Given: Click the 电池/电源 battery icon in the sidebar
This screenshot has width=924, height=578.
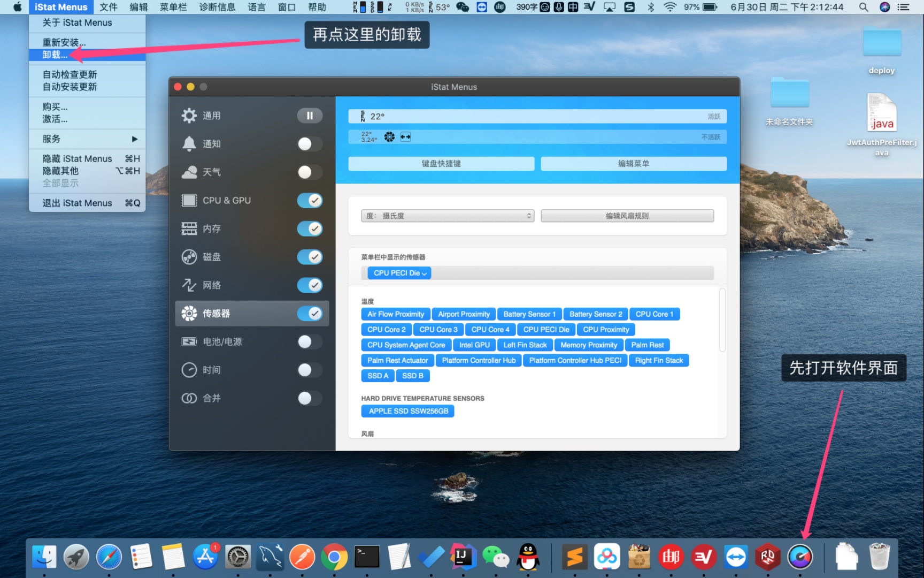Looking at the screenshot, I should (x=189, y=341).
